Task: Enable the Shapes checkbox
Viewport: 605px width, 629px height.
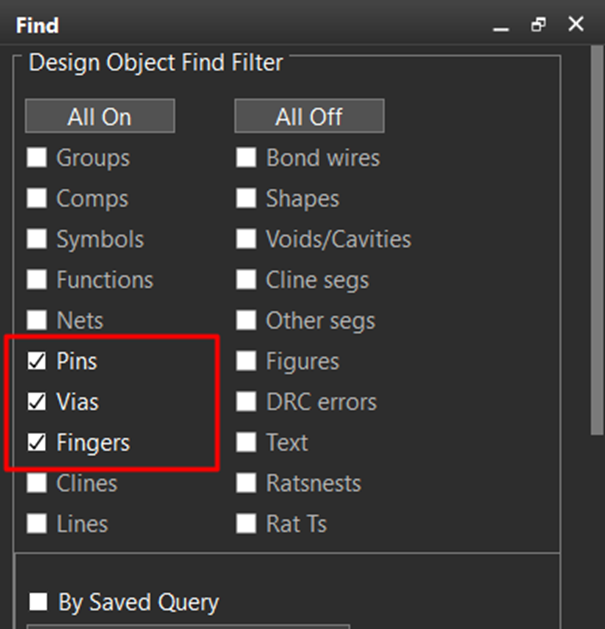Action: tap(246, 199)
